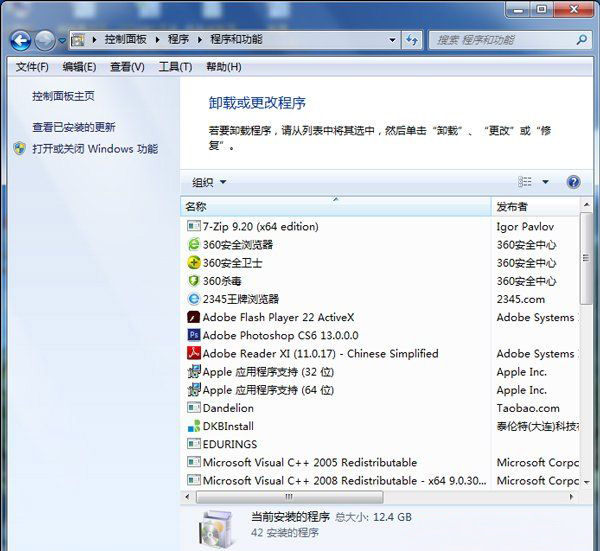600x551 pixels.
Task: Refresh the address bar location
Action: 412,40
